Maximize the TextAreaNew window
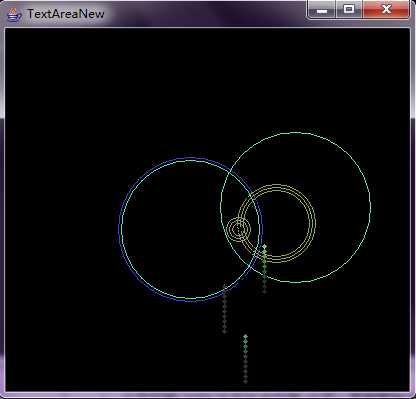This screenshot has height=399, width=416. click(349, 9)
